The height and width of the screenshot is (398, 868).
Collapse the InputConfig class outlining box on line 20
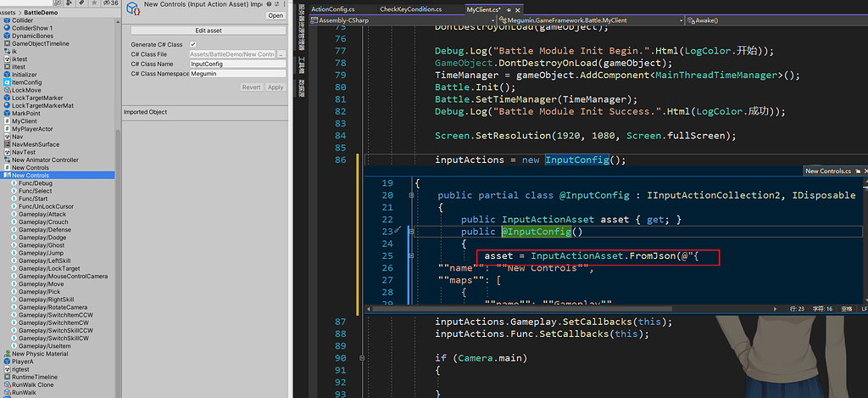(410, 195)
